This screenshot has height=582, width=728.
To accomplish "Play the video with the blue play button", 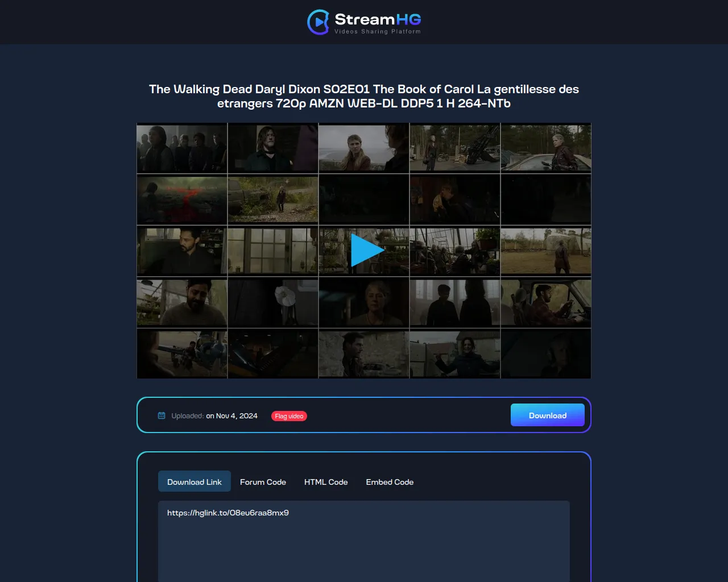I will click(367, 250).
